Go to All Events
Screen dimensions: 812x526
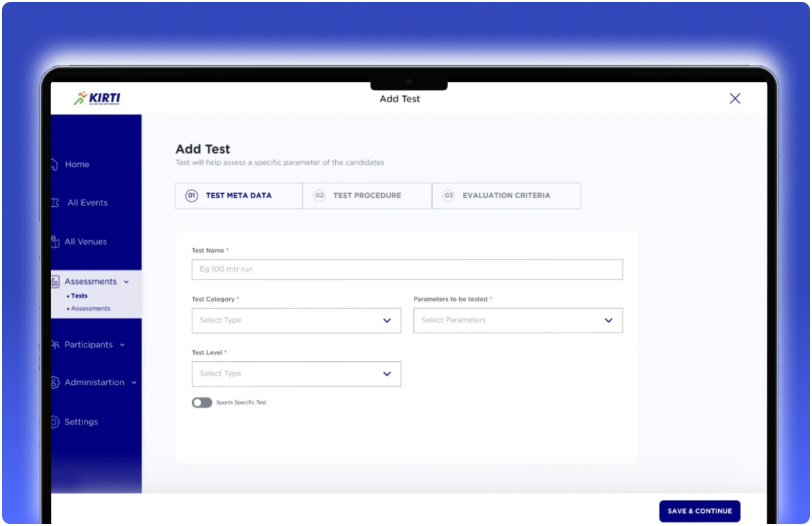pos(87,203)
